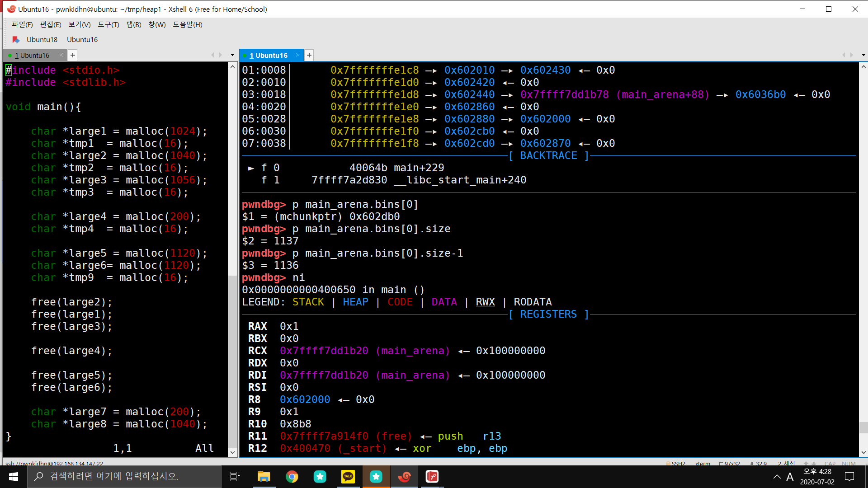Click left terminal scrollbar down arrow

tap(232, 452)
